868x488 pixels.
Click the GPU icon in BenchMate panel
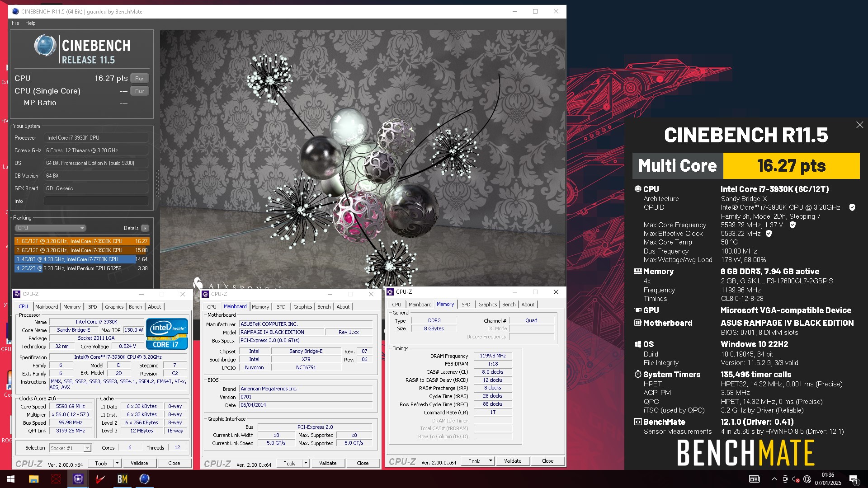pos(638,310)
